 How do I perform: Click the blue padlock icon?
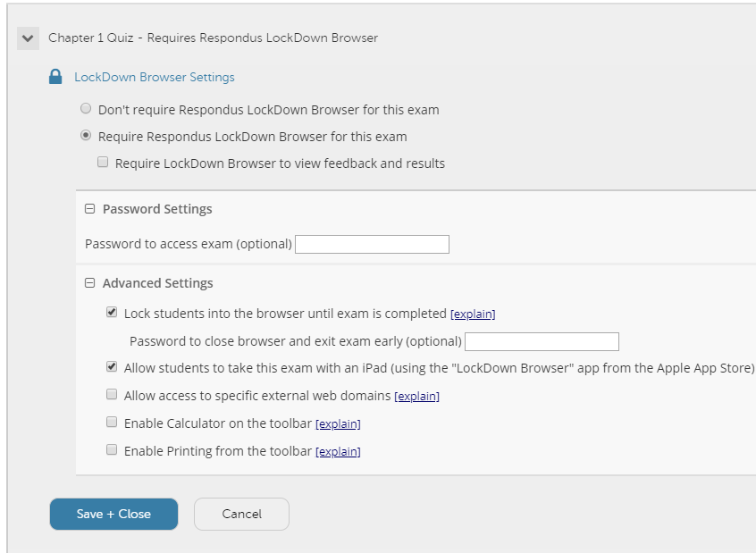click(x=55, y=77)
